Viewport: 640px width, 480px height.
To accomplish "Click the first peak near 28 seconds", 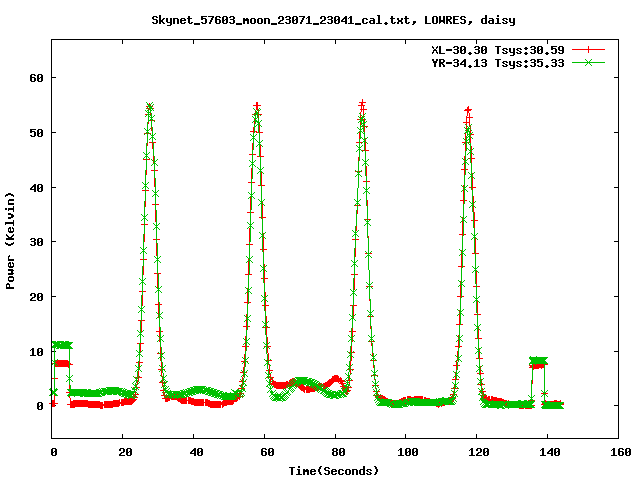I will (149, 108).
